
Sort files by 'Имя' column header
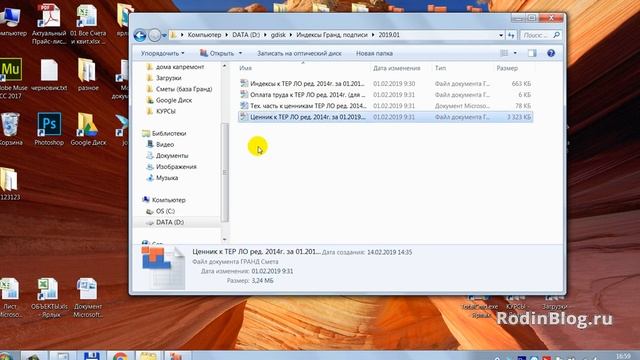[x=245, y=68]
